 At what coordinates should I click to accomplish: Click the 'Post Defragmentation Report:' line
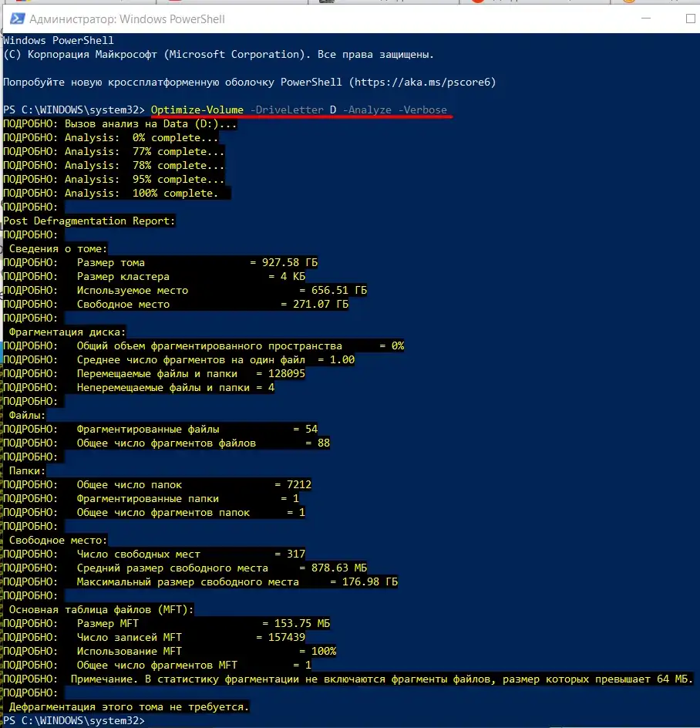tap(89, 221)
